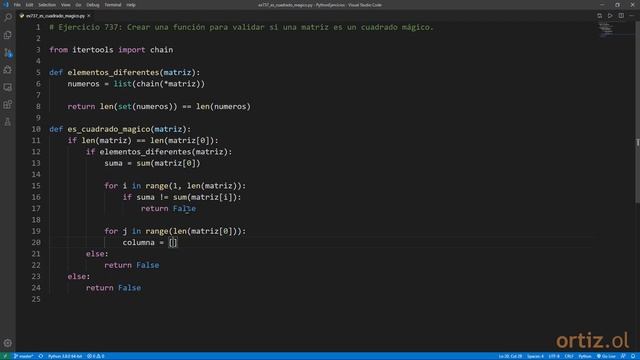This screenshot has height=360, width=640.
Task: Click the master branch indicator in status bar
Action: coord(23,356)
